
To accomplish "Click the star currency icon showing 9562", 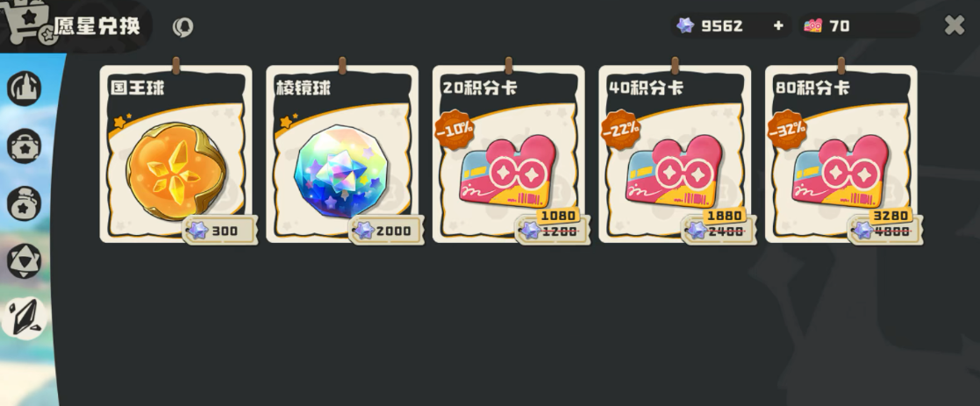I will coord(685,25).
